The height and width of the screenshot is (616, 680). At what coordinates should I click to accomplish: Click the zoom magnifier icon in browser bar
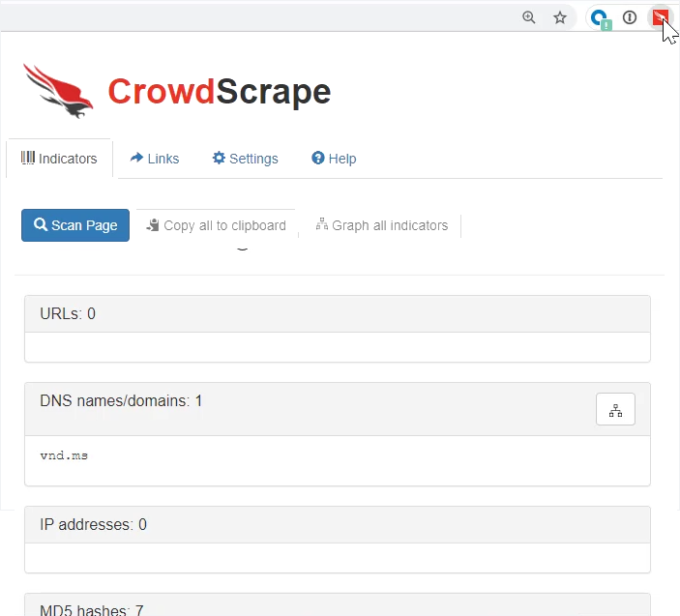(x=529, y=17)
